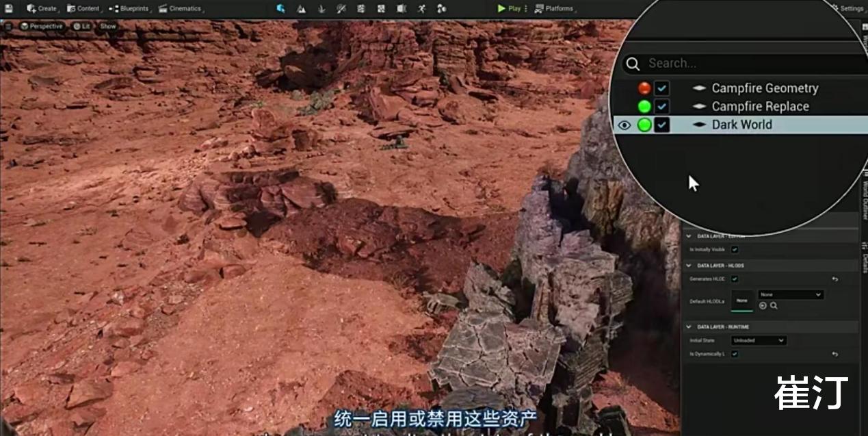Select the Campfire Replace data layer

click(760, 106)
